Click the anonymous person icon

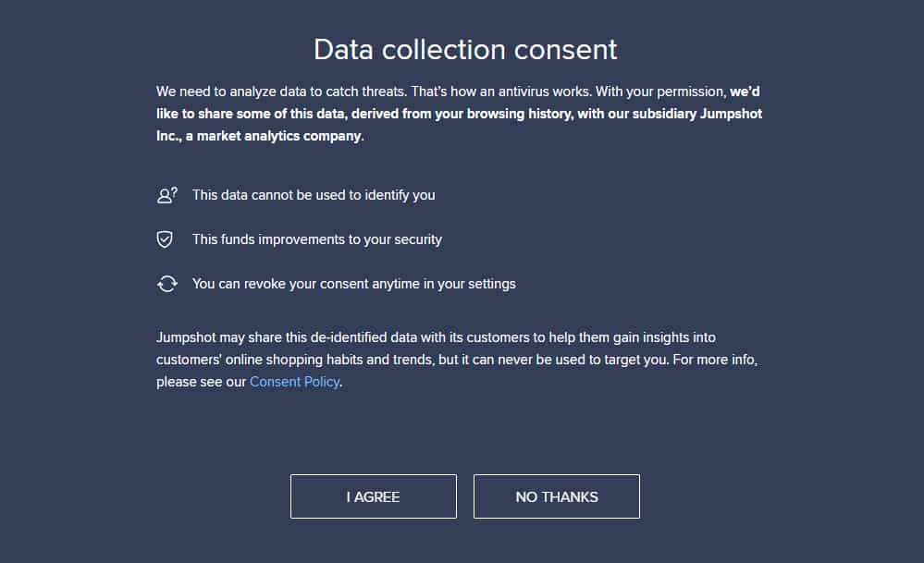pos(164,195)
